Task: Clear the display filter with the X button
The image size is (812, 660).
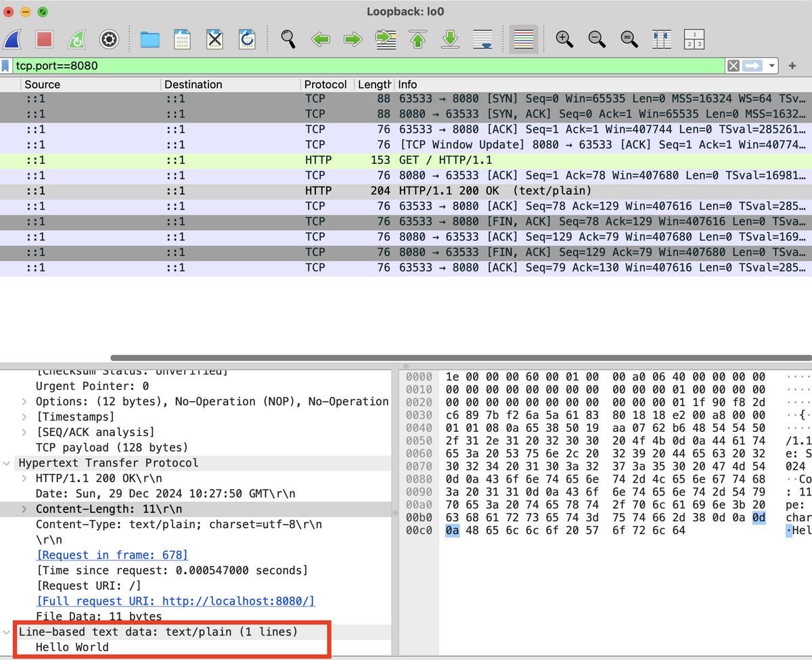Action: (733, 66)
